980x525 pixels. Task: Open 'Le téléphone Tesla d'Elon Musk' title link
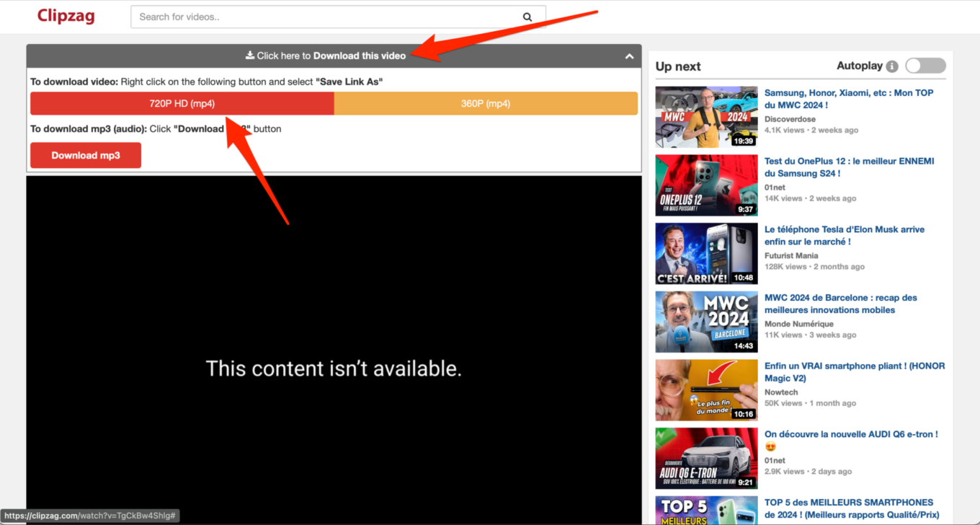pos(845,235)
